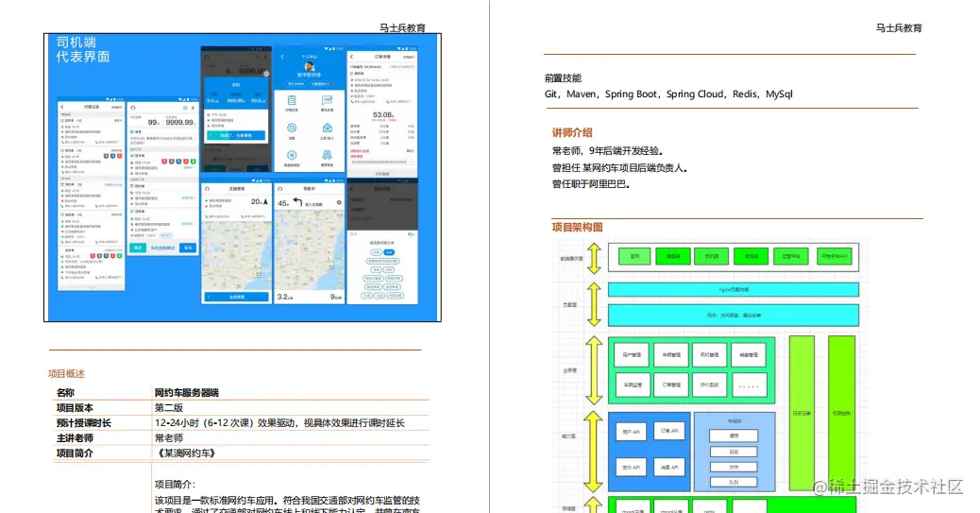Image resolution: width=980 pixels, height=513 pixels.
Task: Click the 支付 API box in the diagram
Action: (632, 468)
